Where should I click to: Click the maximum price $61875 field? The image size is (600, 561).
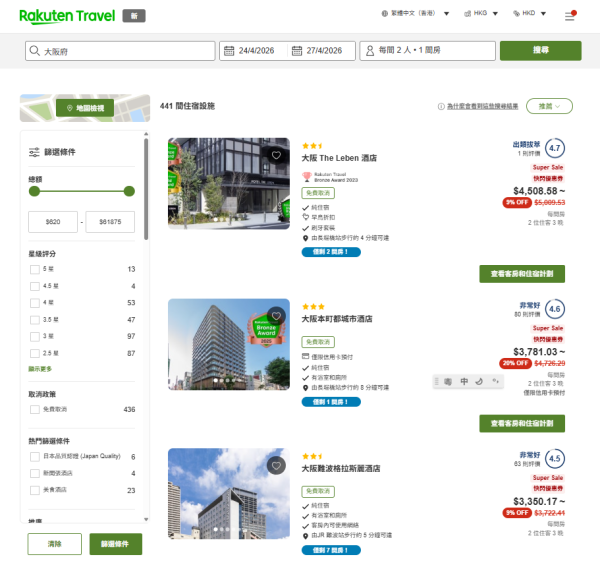tap(110, 222)
